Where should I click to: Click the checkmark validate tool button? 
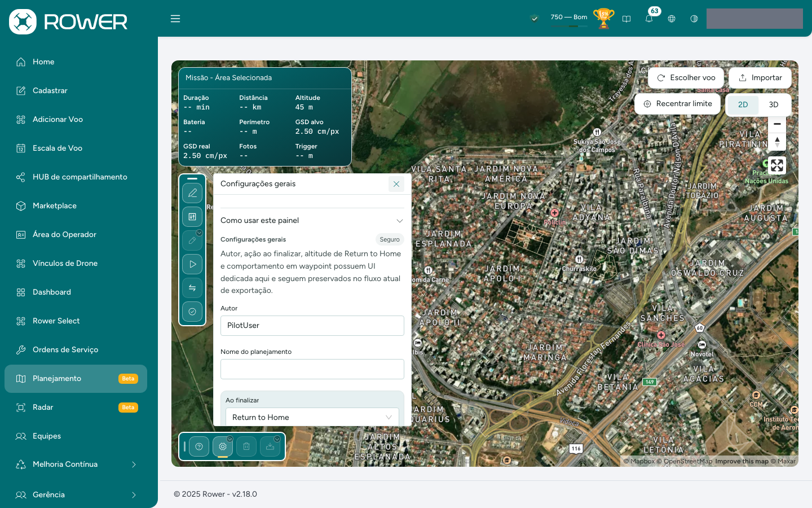click(x=192, y=312)
